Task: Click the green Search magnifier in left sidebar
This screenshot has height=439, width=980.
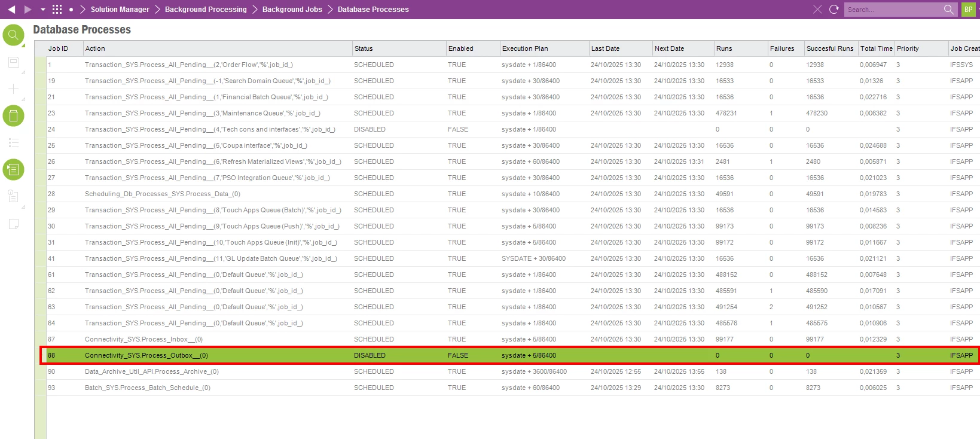Action: 13,35
